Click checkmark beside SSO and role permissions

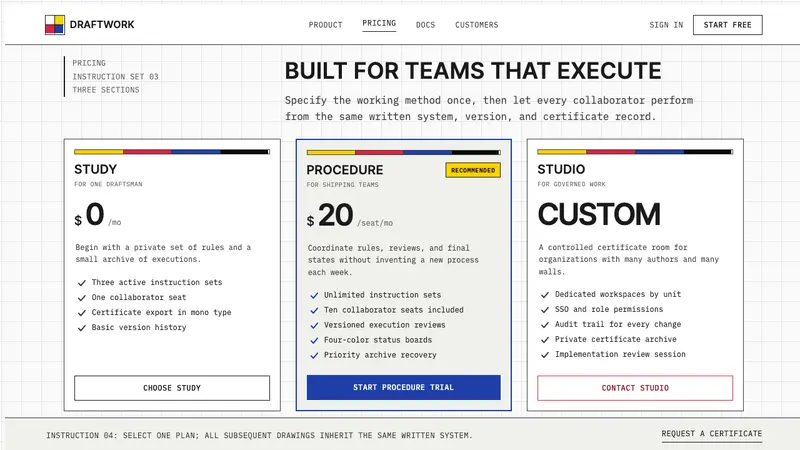(x=545, y=310)
